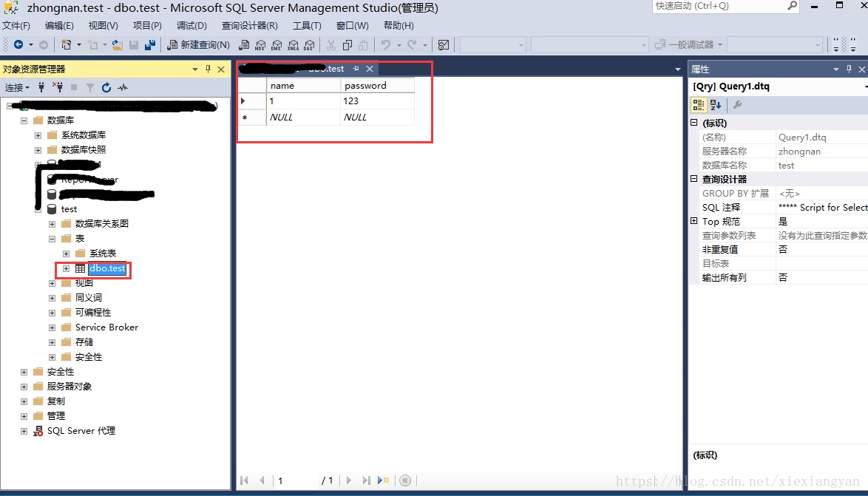868x496 pixels.
Task: Click the quick launch search box
Action: (x=721, y=7)
